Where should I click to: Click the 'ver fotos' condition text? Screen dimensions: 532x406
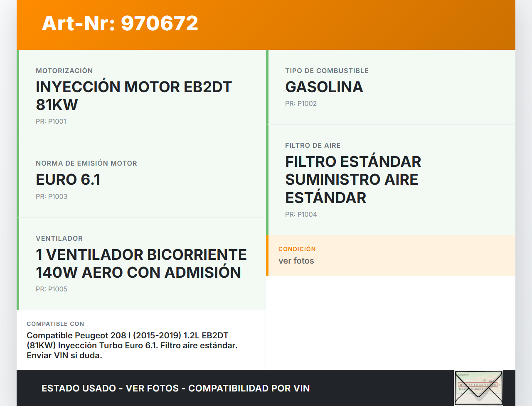(x=296, y=261)
